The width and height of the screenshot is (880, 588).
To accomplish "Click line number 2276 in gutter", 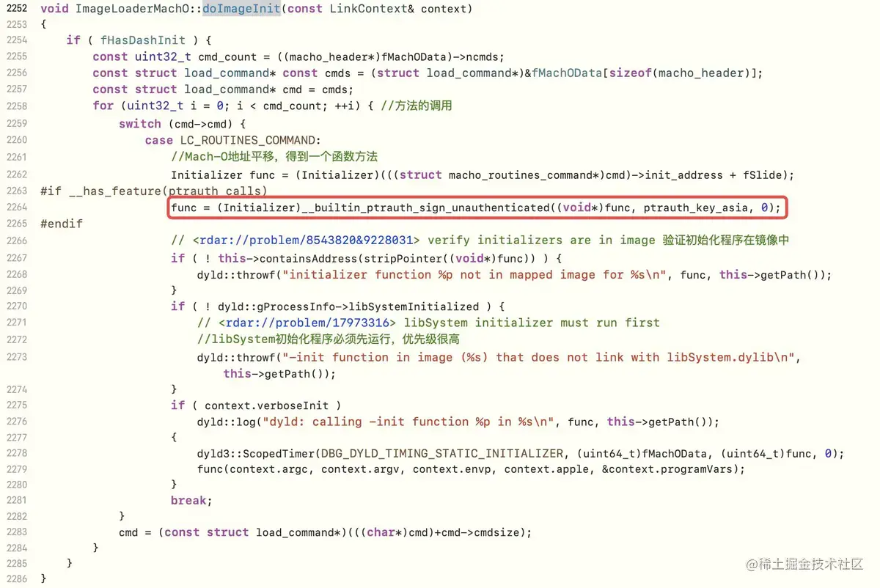I will pos(16,422).
